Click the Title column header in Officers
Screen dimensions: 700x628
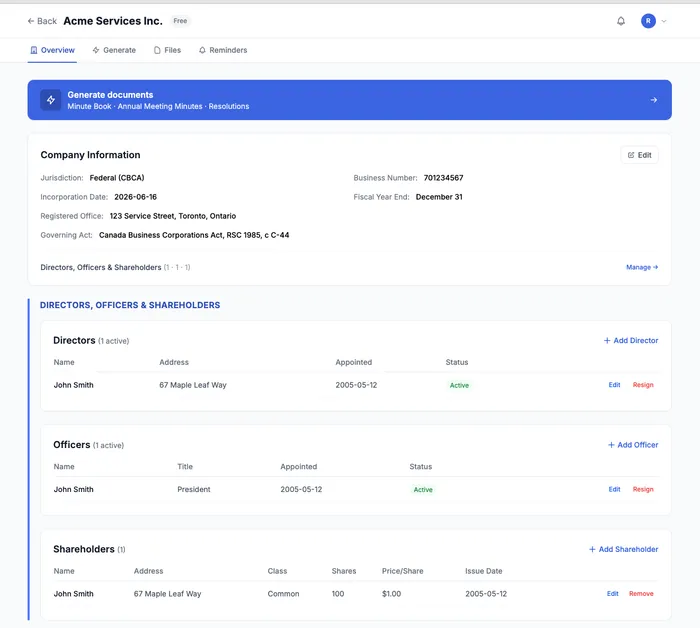coord(185,466)
